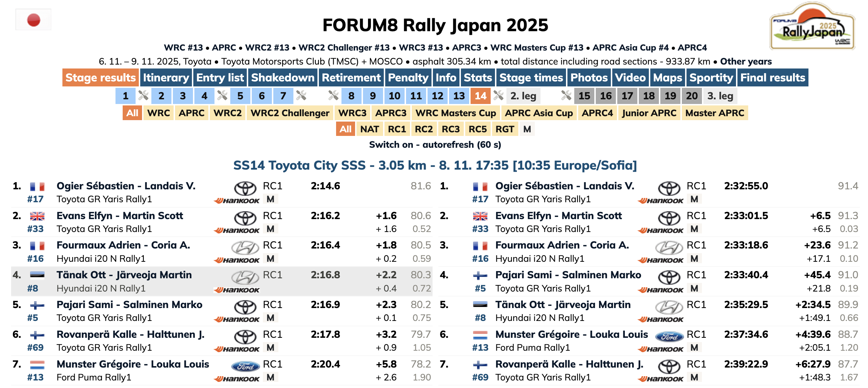Click service wrench icon after stage 14
The image size is (868, 388).
pos(499,95)
